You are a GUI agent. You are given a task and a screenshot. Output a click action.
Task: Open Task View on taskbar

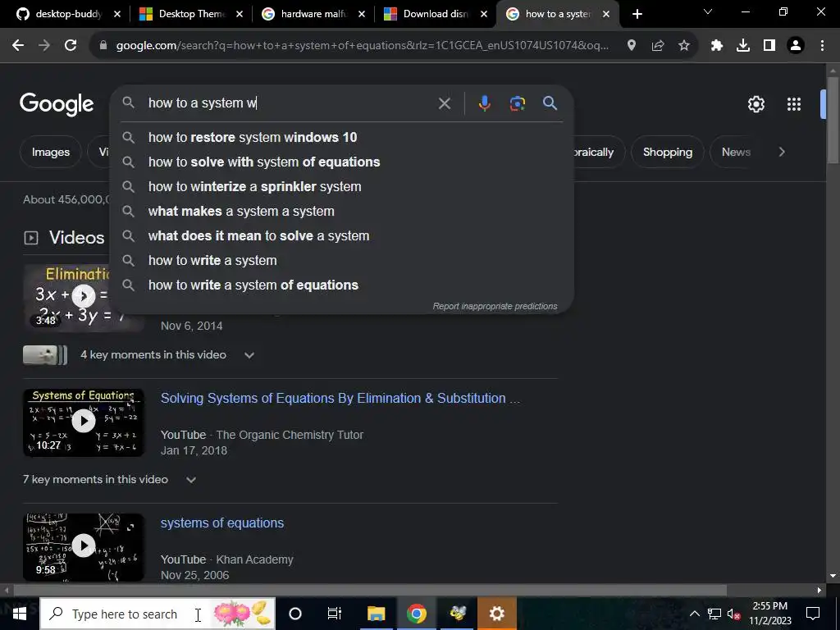pos(335,614)
